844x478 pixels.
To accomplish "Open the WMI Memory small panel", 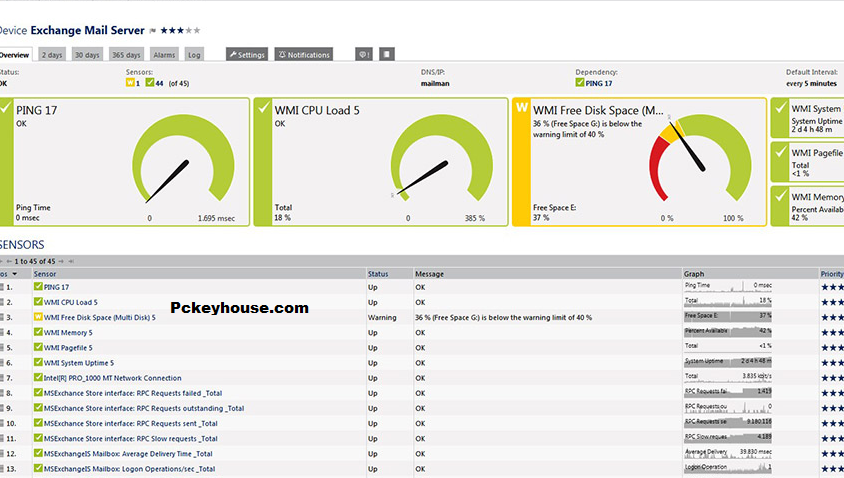I will tap(807, 206).
